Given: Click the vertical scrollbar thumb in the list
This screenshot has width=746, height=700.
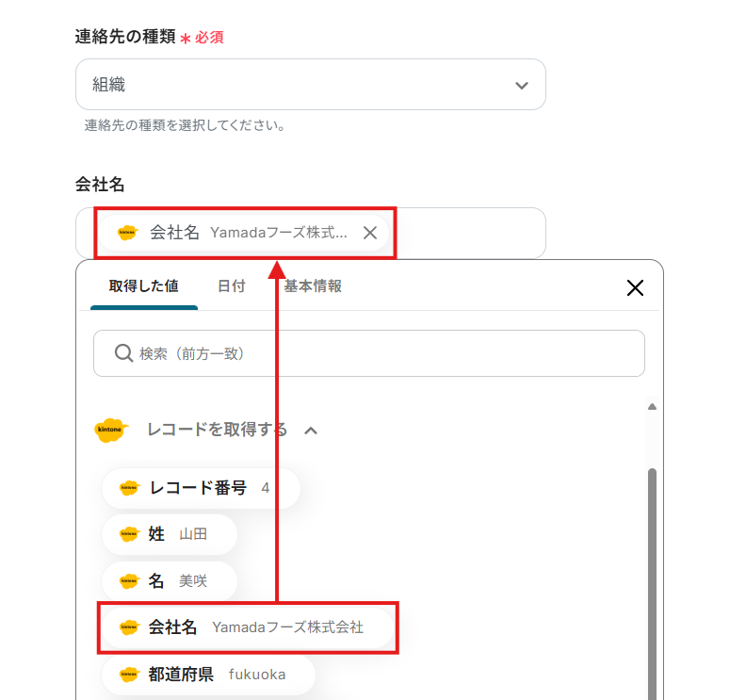Looking at the screenshot, I should (652, 584).
